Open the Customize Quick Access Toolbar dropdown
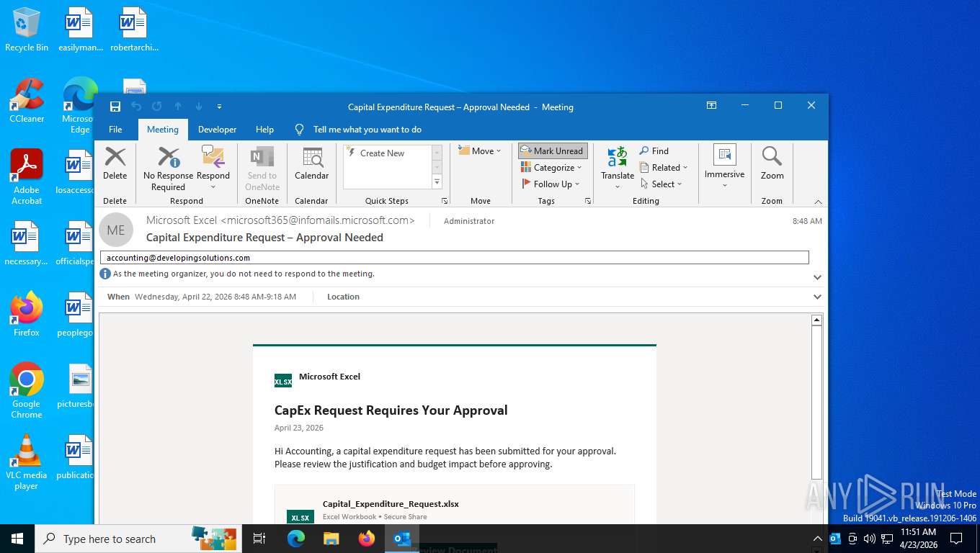Image resolution: width=980 pixels, height=553 pixels. point(219,107)
